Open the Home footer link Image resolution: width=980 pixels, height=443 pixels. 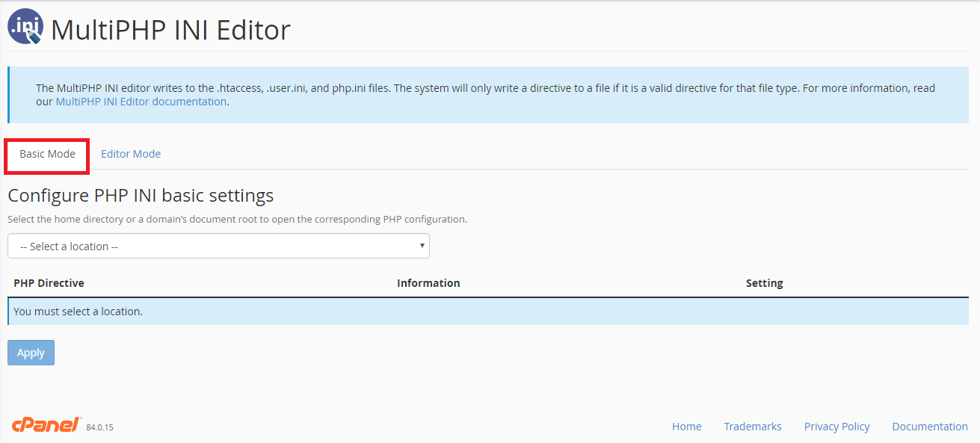[686, 427]
